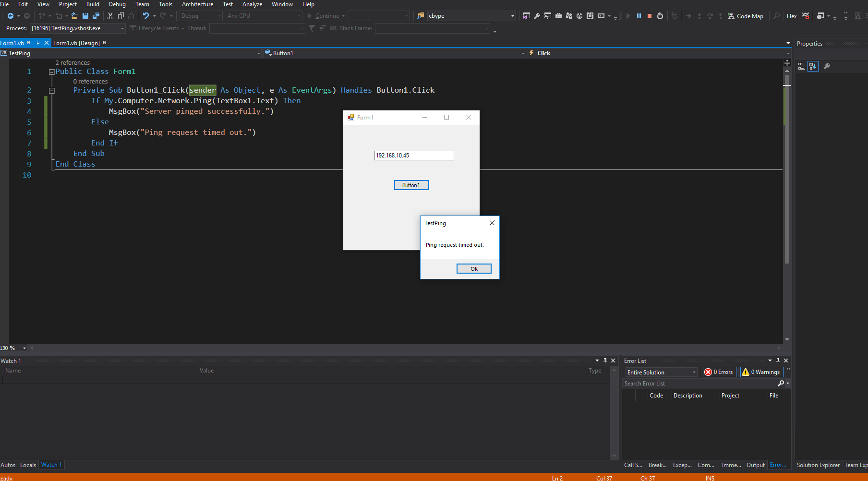This screenshot has width=868, height=481.
Task: Click the IP address text box in Form1
Action: tap(414, 156)
